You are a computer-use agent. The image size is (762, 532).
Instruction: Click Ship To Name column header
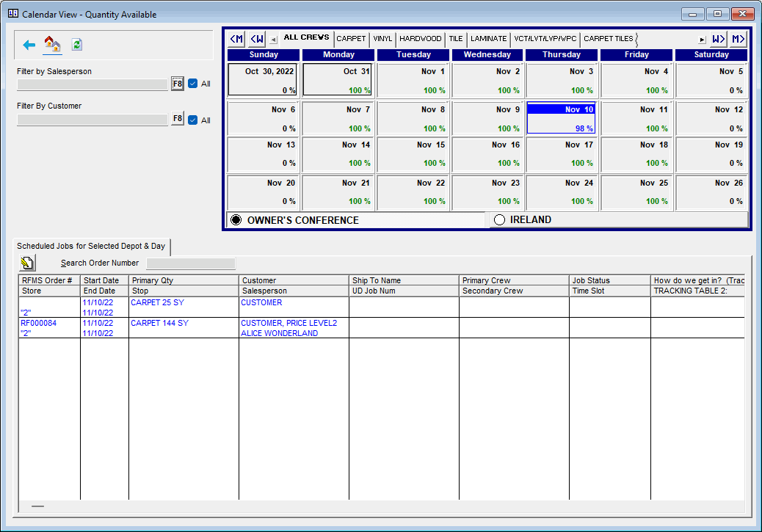coord(403,280)
